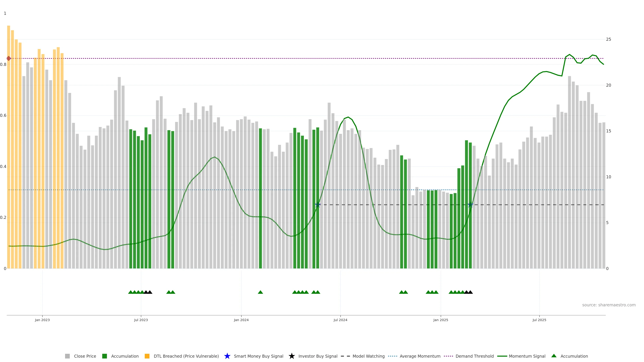Click the Average Momentum dotted legend icon

[x=392, y=356]
